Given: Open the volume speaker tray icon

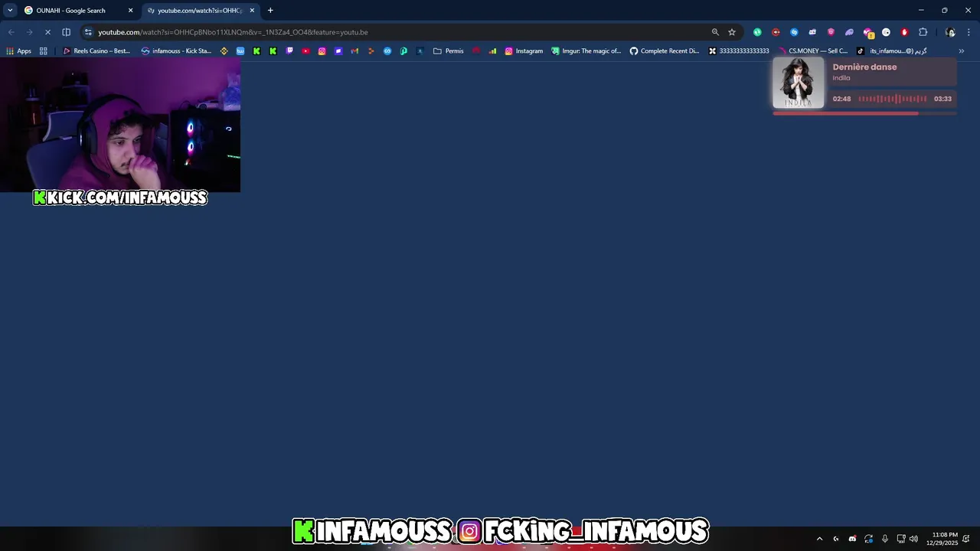Looking at the screenshot, I should [913, 539].
